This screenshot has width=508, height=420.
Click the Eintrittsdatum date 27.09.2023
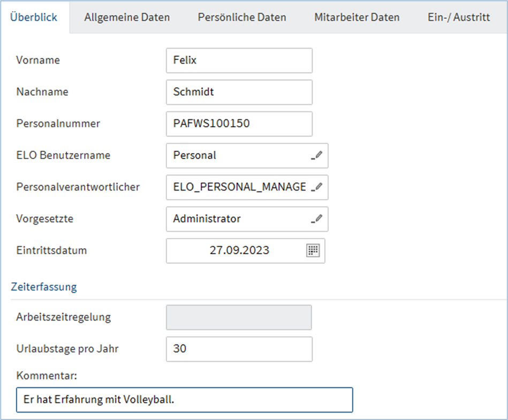point(239,250)
